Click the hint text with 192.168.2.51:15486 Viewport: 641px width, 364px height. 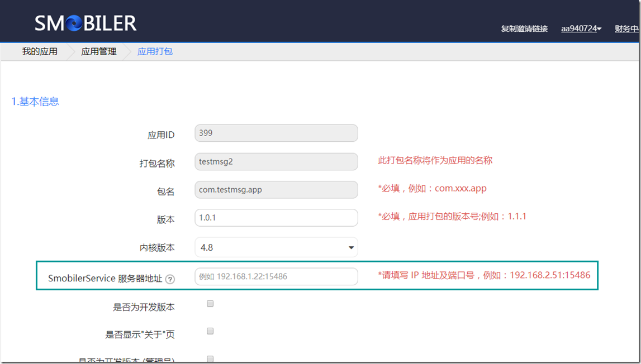(x=484, y=275)
